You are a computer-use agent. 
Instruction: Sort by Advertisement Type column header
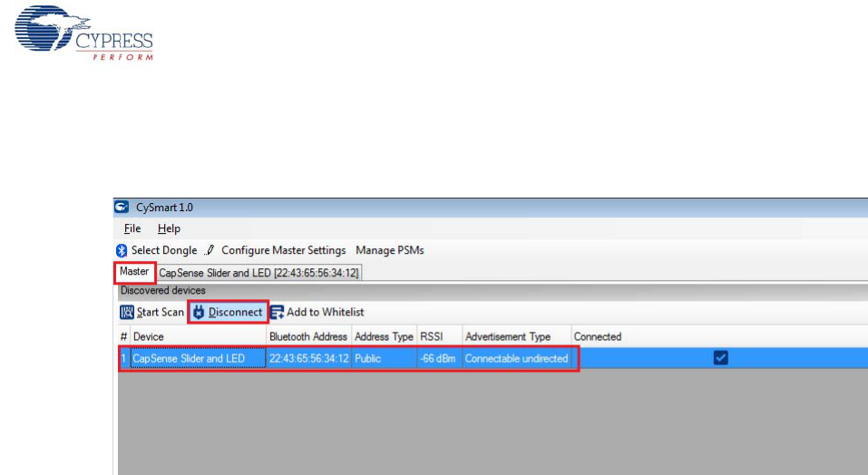tap(516, 336)
